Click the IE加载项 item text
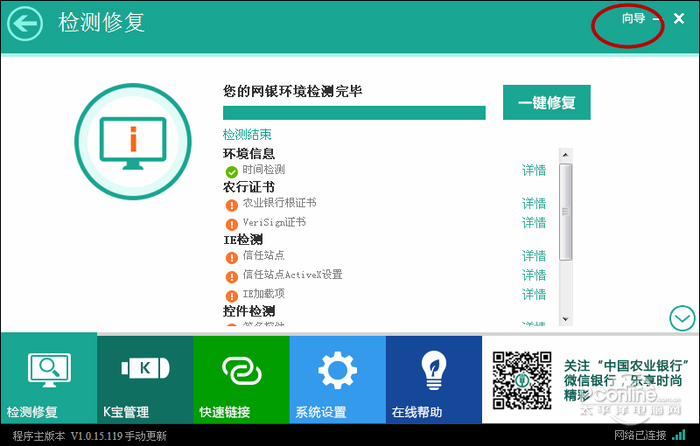Image resolution: width=700 pixels, height=446 pixels. click(x=263, y=293)
